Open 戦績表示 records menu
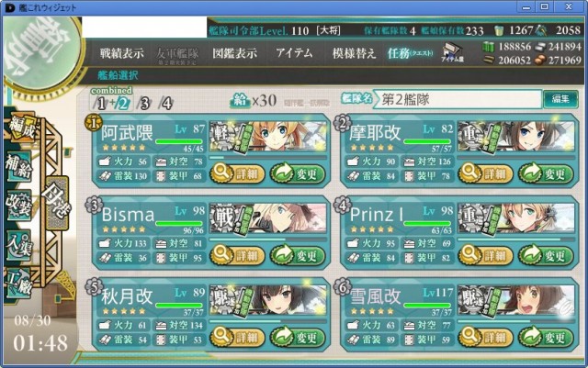 [122, 53]
